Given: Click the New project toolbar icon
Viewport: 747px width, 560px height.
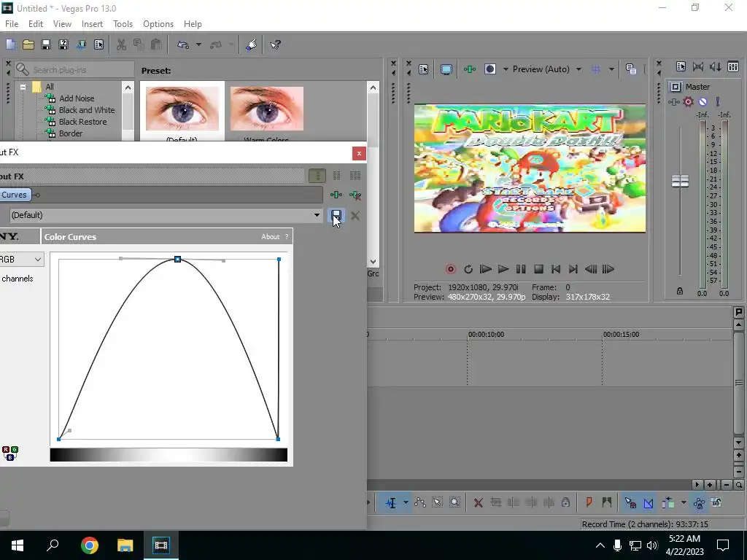Looking at the screenshot, I should coord(10,44).
